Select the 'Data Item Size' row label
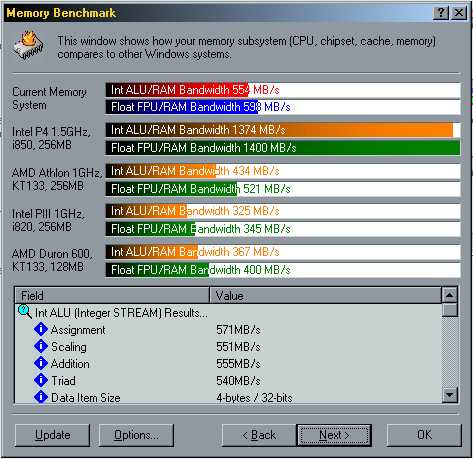This screenshot has height=459, width=473. click(x=85, y=397)
